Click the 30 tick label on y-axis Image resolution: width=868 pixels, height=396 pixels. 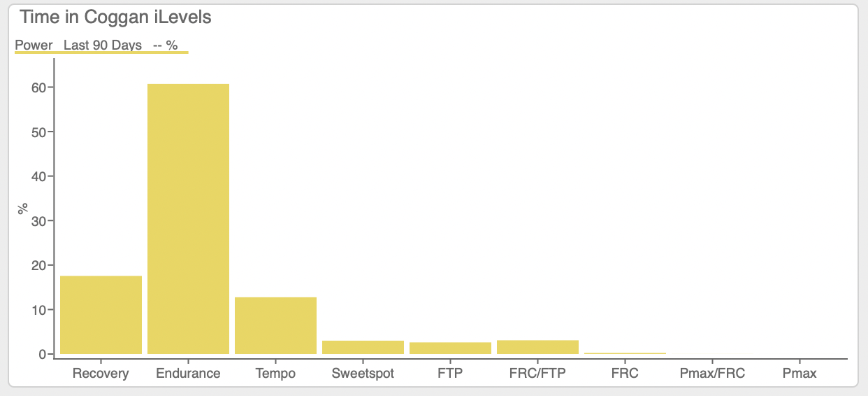coord(38,221)
